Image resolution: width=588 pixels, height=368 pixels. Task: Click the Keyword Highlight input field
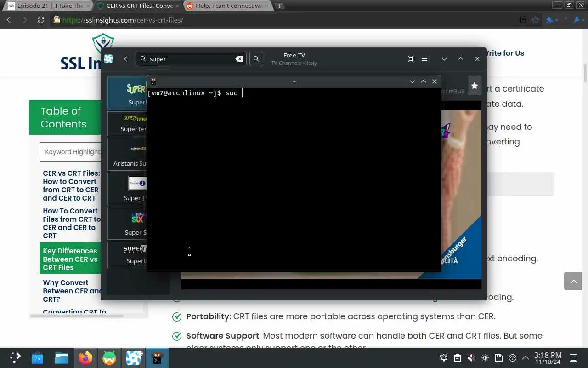[x=71, y=152]
